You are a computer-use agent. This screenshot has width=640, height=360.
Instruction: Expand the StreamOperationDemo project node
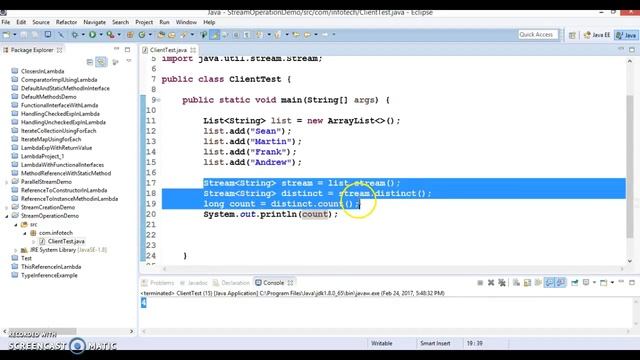7,216
